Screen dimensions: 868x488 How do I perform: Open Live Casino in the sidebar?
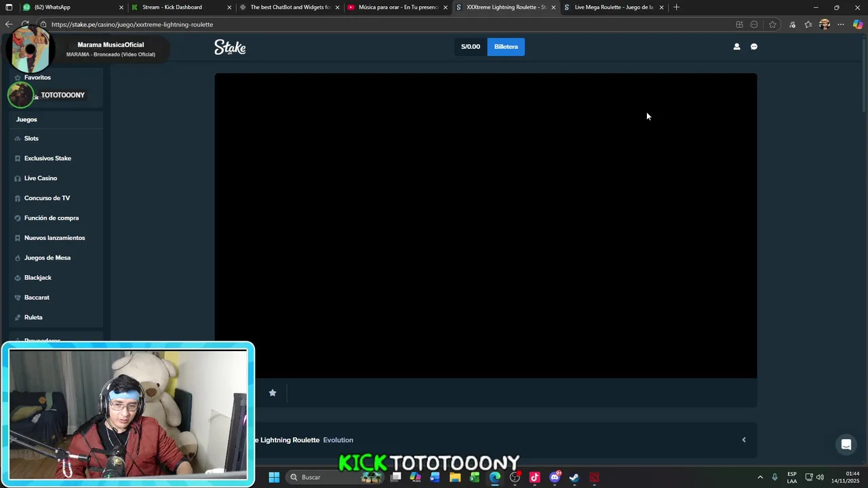pyautogui.click(x=56, y=178)
